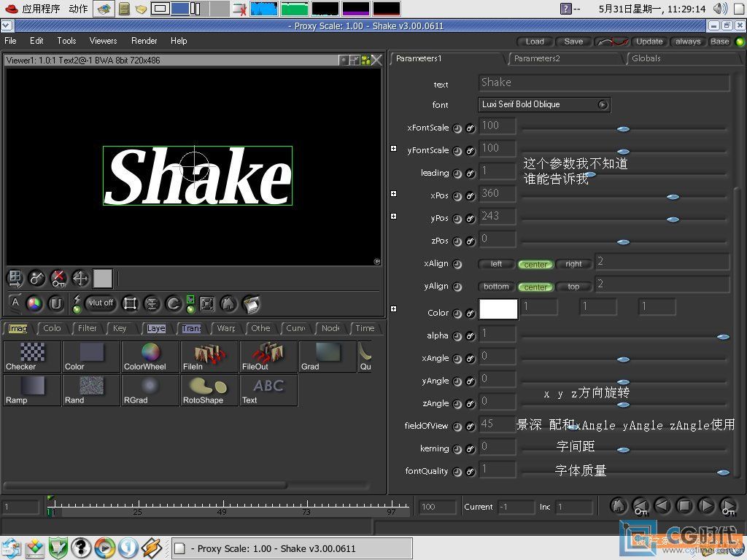The height and width of the screenshot is (560, 747).
Task: Toggle the Base quality mode button
Action: [x=719, y=42]
